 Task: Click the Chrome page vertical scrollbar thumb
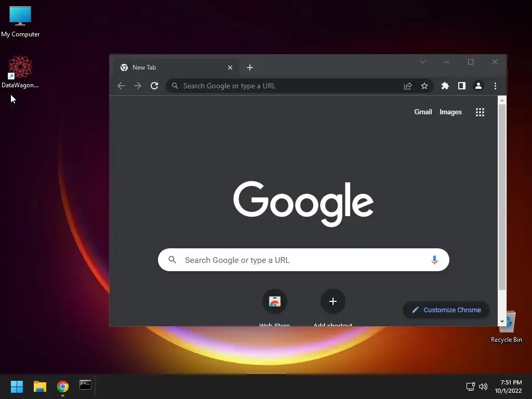502,197
